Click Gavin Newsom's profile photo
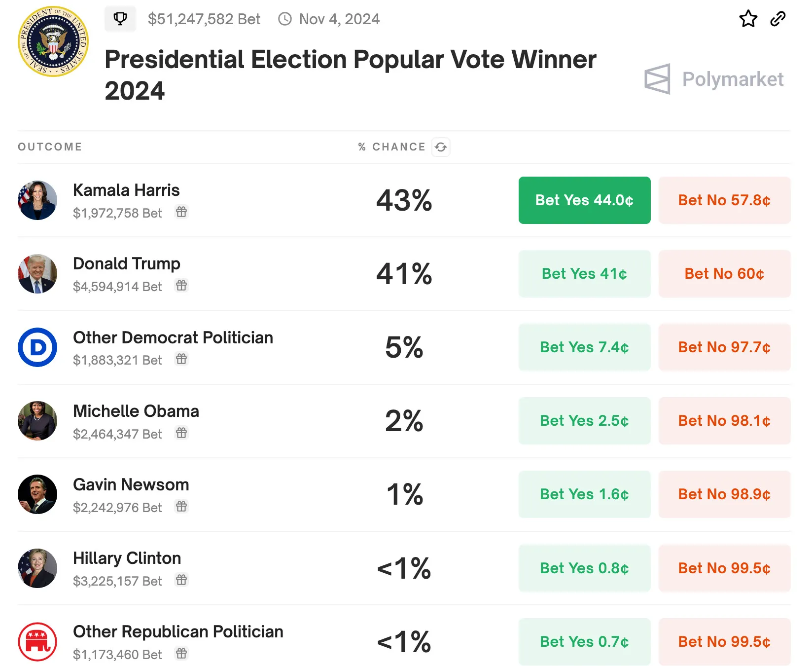The width and height of the screenshot is (812, 666). (x=37, y=494)
